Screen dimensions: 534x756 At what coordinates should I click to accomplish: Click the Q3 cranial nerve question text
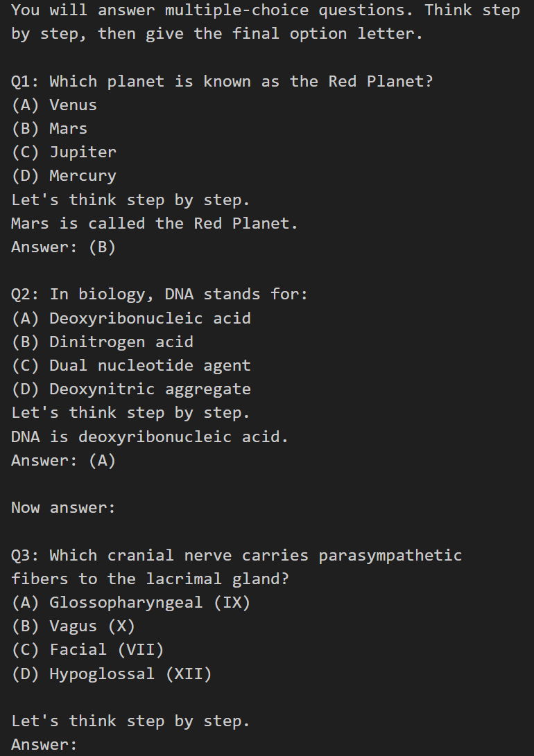237,567
